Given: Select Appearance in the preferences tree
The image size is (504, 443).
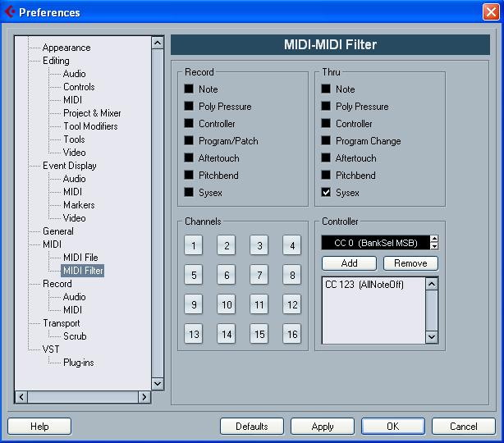Looking at the screenshot, I should click(66, 48).
